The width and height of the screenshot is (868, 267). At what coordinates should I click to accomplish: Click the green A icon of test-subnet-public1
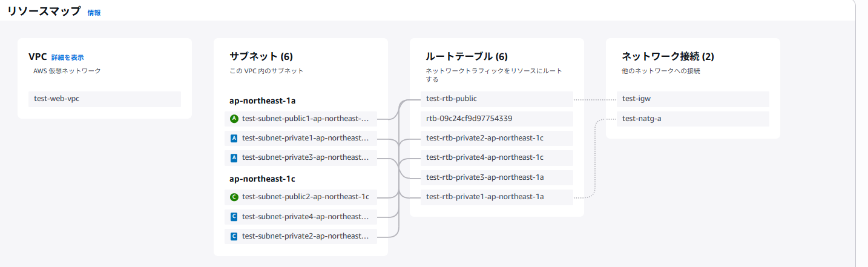pos(234,119)
